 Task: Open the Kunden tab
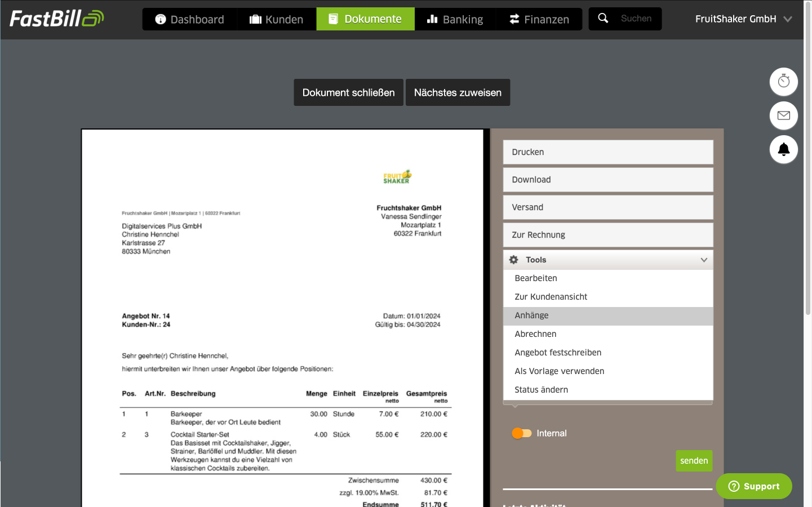(277, 19)
